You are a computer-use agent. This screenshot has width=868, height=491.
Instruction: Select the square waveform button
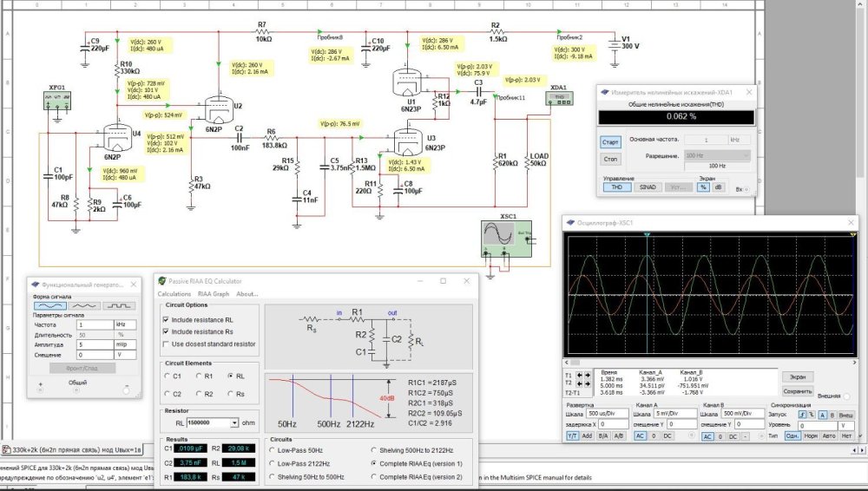[118, 305]
